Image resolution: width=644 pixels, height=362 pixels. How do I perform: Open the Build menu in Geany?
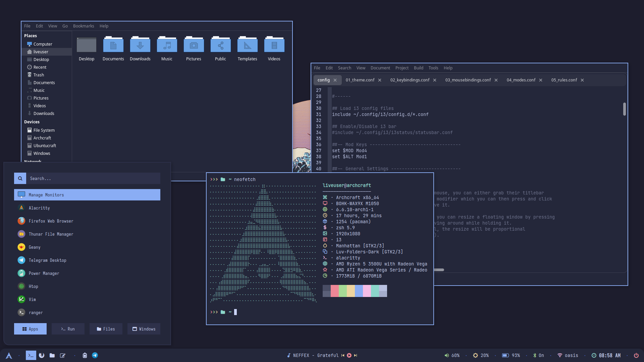point(418,68)
